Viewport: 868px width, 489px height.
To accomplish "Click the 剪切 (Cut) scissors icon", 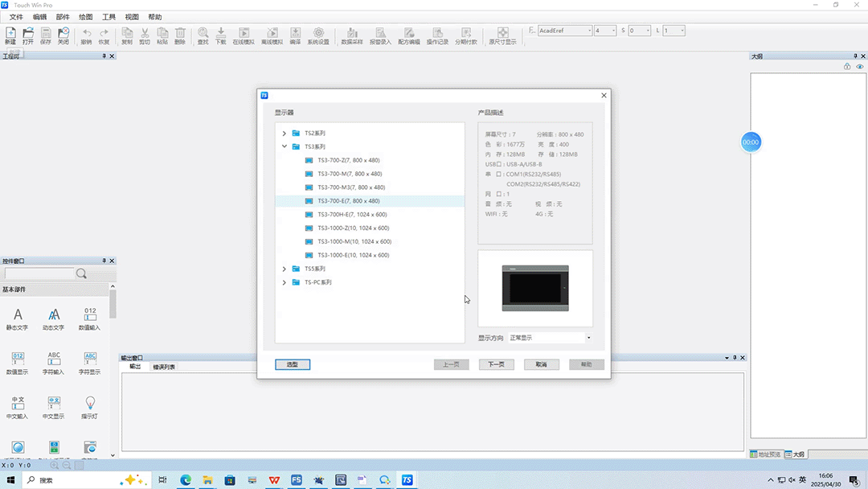I will (x=145, y=36).
